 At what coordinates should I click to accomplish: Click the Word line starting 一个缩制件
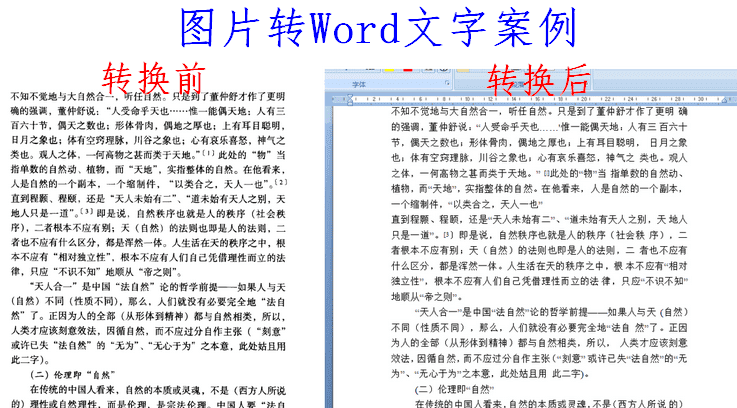(x=467, y=204)
